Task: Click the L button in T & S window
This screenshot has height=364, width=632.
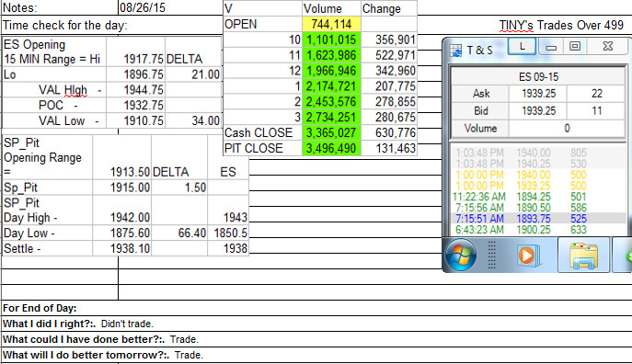Action: click(522, 46)
